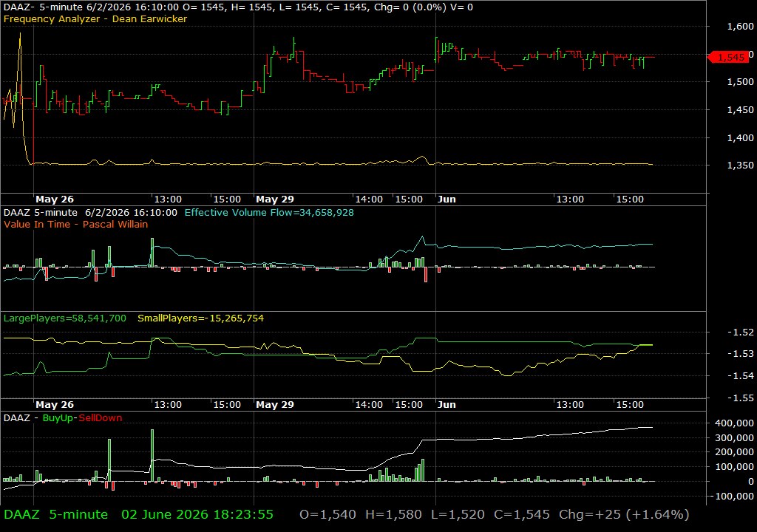Click the 'O=1,540' status bar value
757x532 pixels.
tap(327, 514)
